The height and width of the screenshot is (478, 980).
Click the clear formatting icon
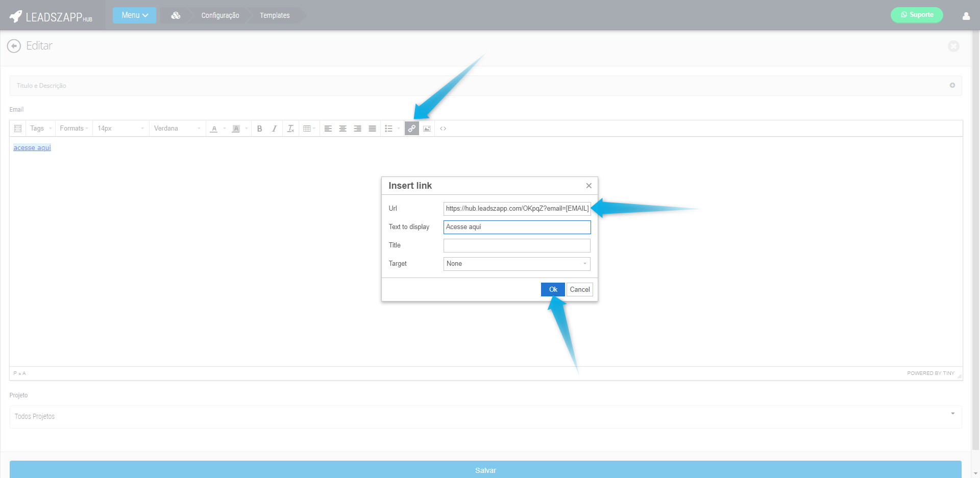(x=290, y=129)
